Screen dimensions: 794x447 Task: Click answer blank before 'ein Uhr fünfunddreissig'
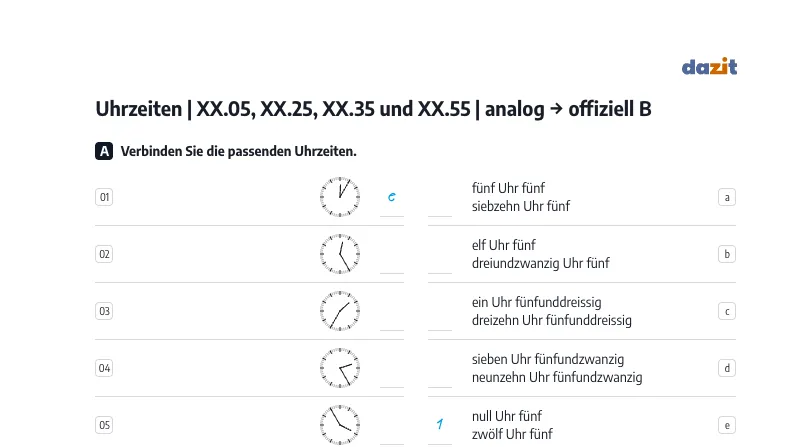tap(440, 319)
